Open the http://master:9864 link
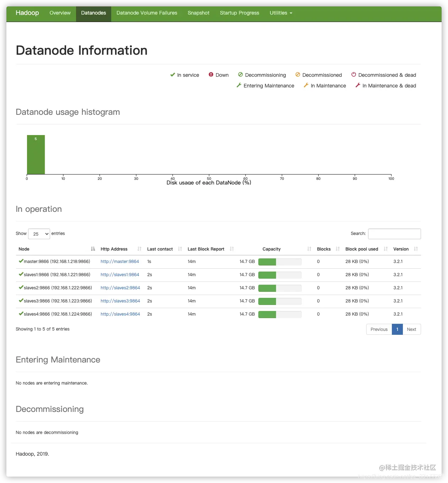The image size is (448, 483). (120, 262)
